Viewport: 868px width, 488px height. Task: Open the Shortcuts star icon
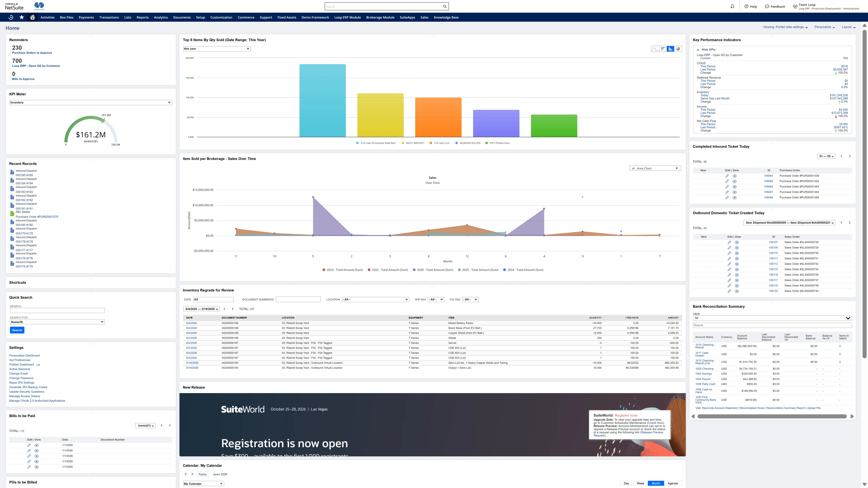[x=21, y=17]
